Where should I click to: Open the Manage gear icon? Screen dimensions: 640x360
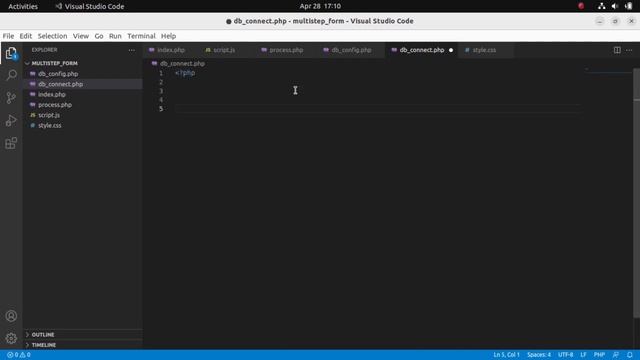coord(11,338)
